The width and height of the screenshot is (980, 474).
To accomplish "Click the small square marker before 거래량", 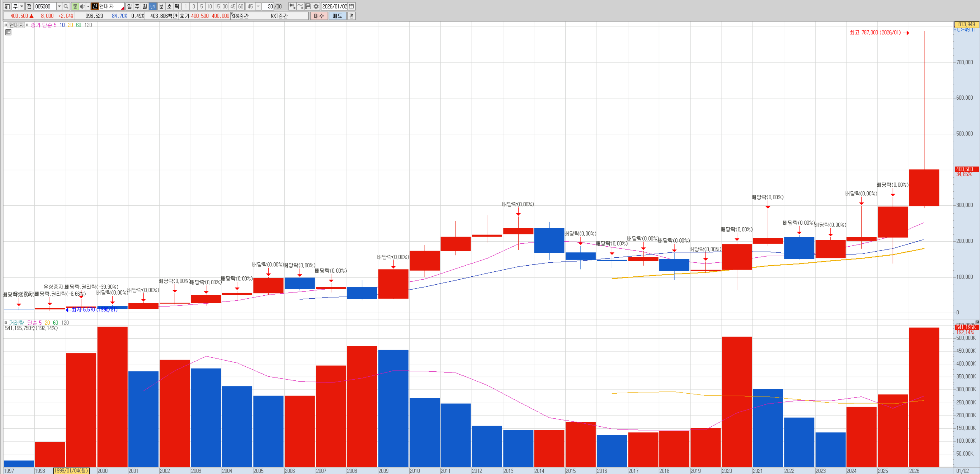I will point(6,323).
